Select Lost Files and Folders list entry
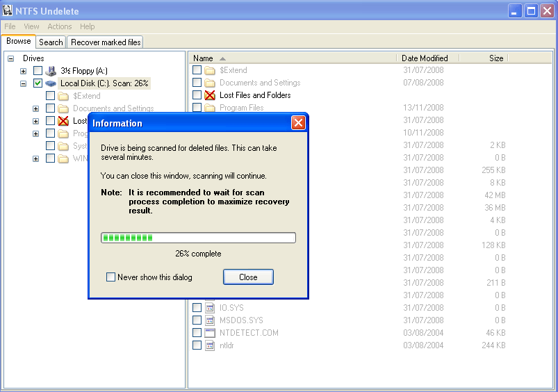The width and height of the screenshot is (558, 392). point(255,95)
